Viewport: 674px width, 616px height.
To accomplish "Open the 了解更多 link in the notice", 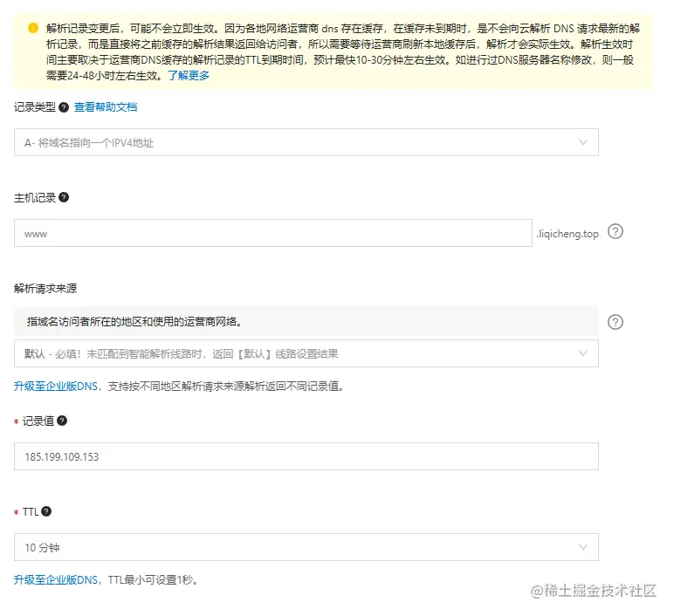I will coord(189,76).
